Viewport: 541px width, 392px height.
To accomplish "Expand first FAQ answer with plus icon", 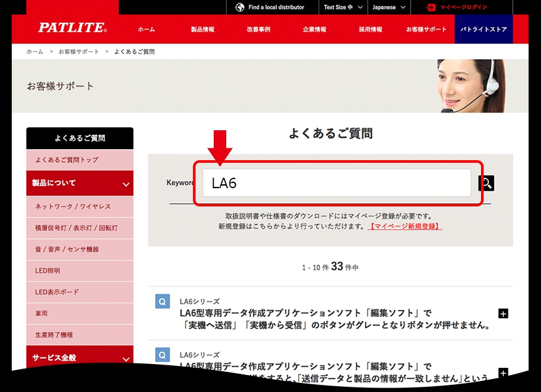I will pyautogui.click(x=503, y=314).
